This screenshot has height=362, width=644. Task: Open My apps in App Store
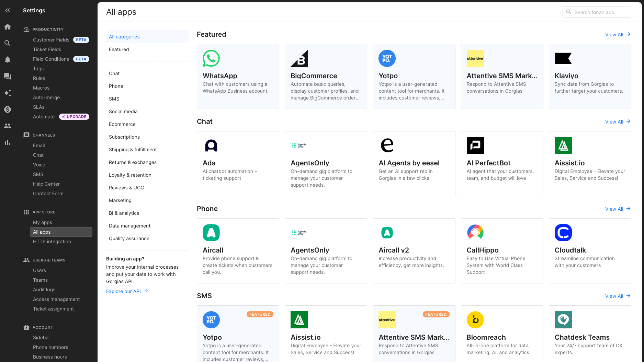coord(43,222)
